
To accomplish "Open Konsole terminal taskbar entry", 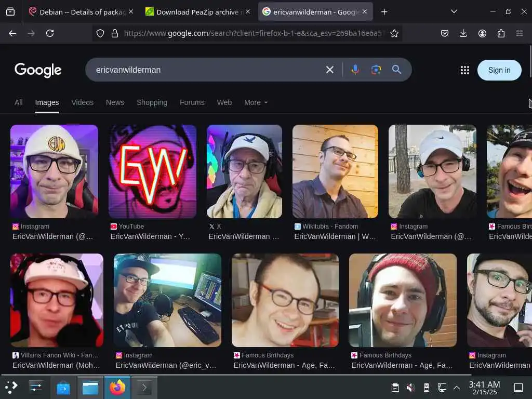I will click(144, 388).
